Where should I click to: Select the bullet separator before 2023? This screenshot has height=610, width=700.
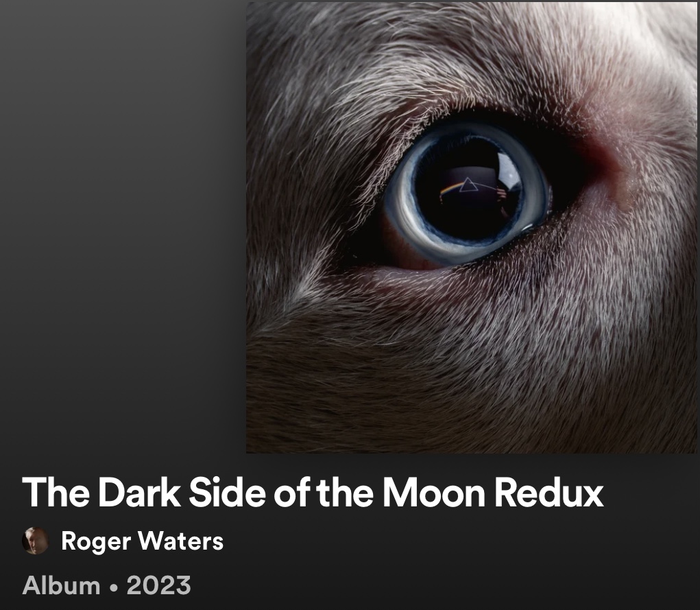coord(113,587)
